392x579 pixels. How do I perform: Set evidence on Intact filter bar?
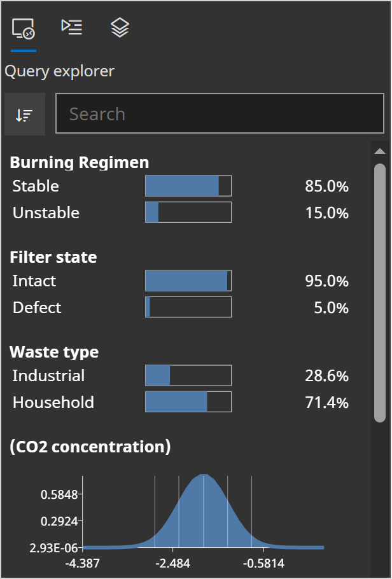[188, 281]
